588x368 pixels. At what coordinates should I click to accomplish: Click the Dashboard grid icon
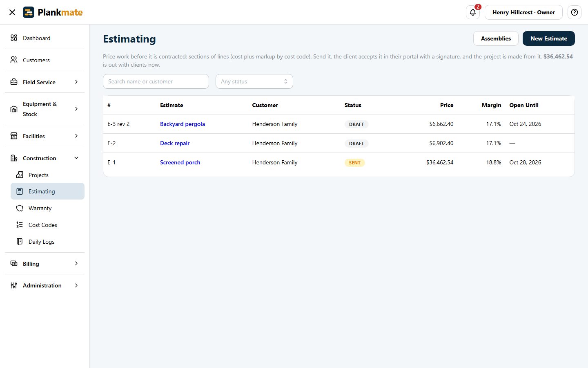pos(14,38)
